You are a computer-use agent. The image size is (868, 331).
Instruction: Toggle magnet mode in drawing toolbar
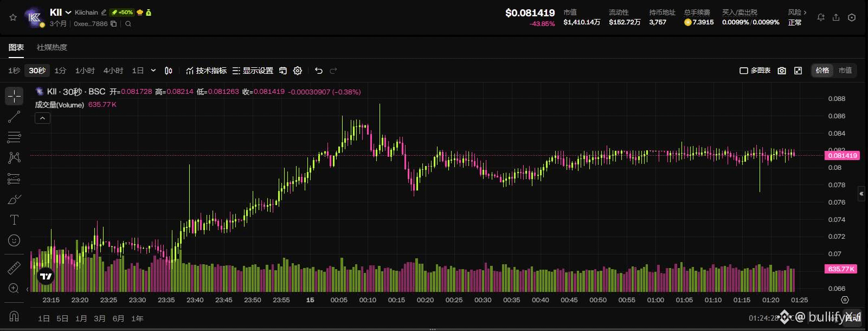pyautogui.click(x=14, y=316)
